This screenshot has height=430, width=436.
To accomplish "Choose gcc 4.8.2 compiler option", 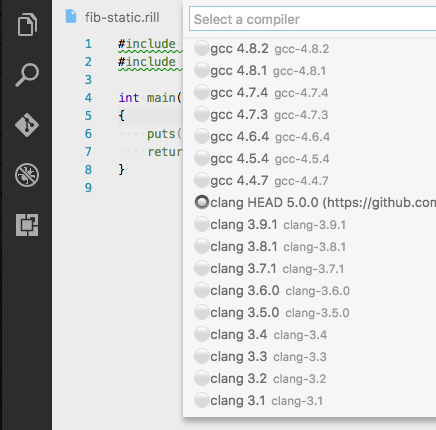I will 309,49.
